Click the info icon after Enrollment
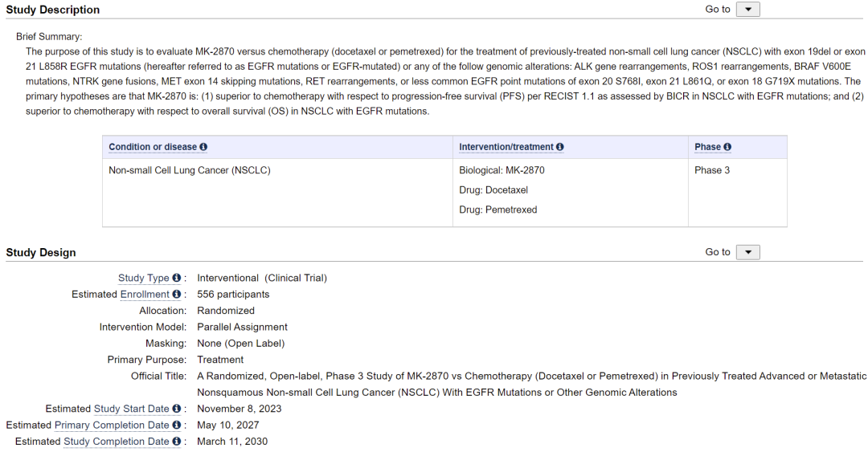The height and width of the screenshot is (452, 868). (x=176, y=295)
